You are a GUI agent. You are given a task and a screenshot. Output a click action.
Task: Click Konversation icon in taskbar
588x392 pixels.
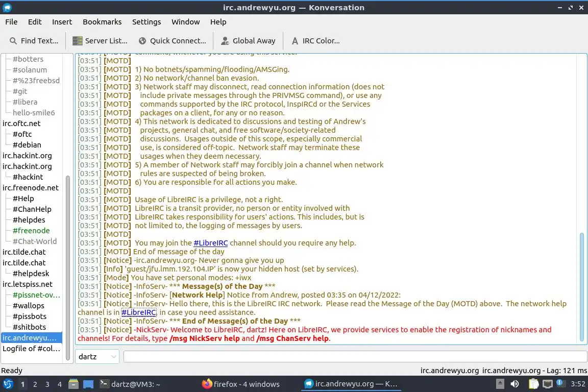click(x=309, y=384)
